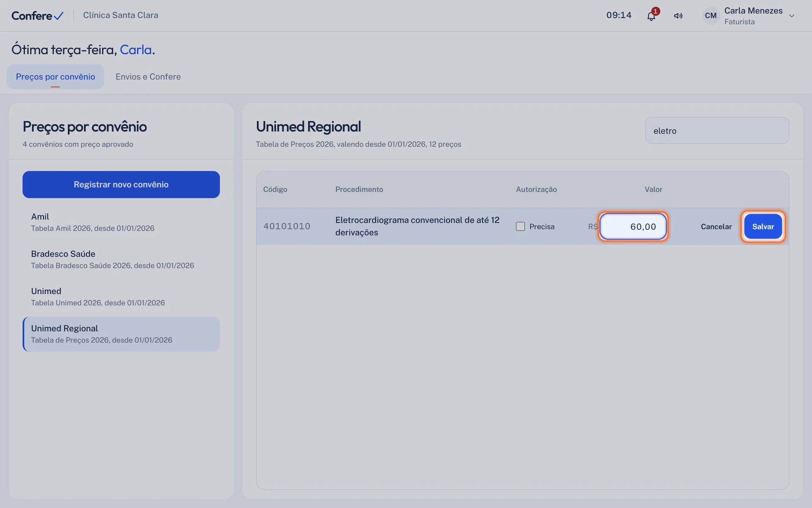Select the Unimed Regional convênio in list
812x508 pixels.
pos(121,334)
